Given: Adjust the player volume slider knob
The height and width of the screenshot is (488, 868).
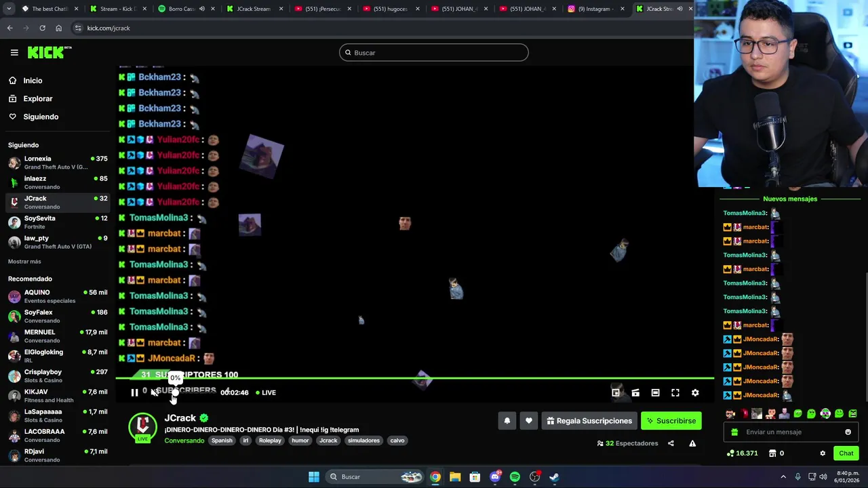Looking at the screenshot, I should tap(175, 392).
